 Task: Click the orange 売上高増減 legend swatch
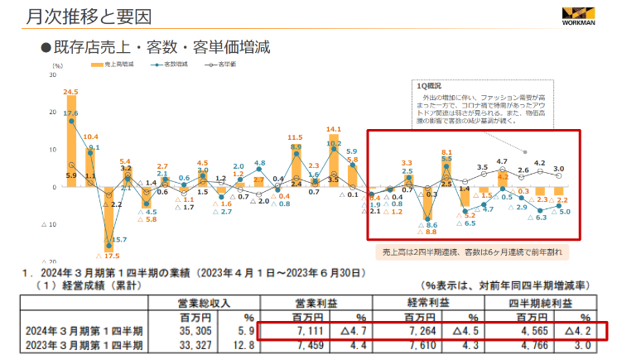[x=99, y=64]
